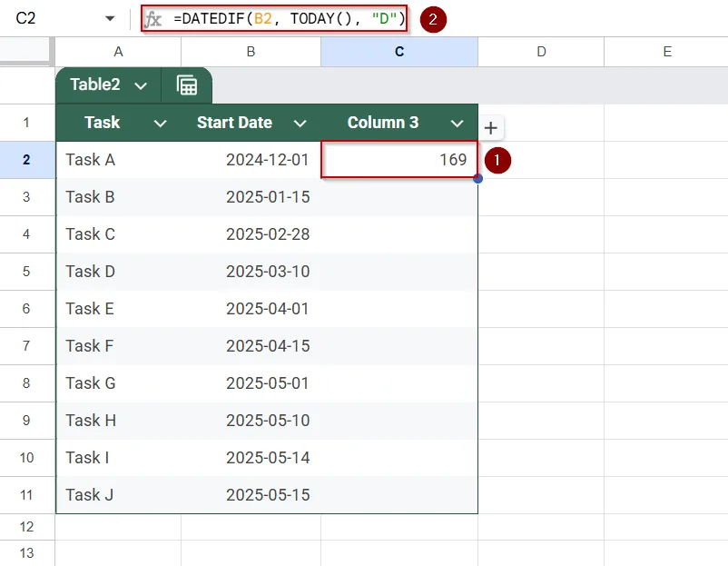Open the table view calculator icon
Viewport: 728px width, 566px height.
tap(187, 85)
